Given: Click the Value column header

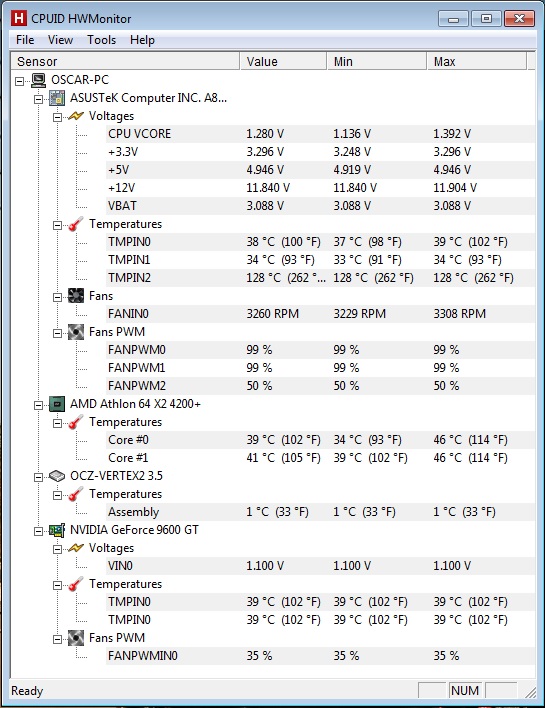Looking at the screenshot, I should click(283, 61).
